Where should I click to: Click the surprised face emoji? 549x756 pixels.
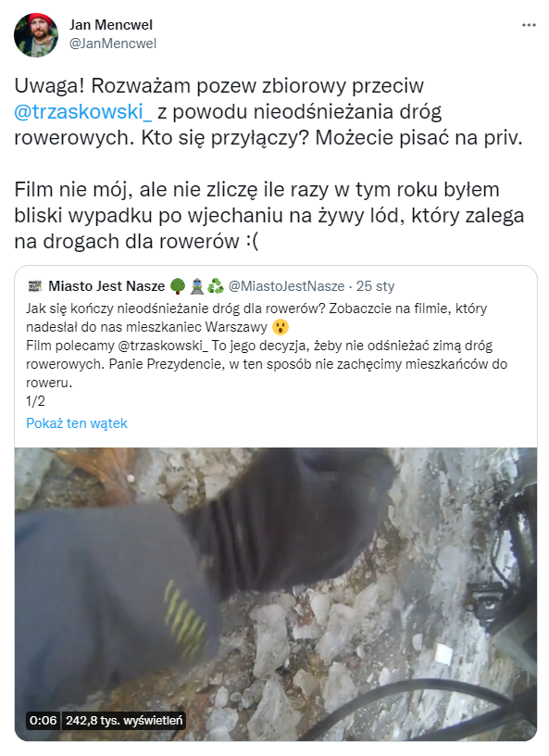(x=280, y=327)
